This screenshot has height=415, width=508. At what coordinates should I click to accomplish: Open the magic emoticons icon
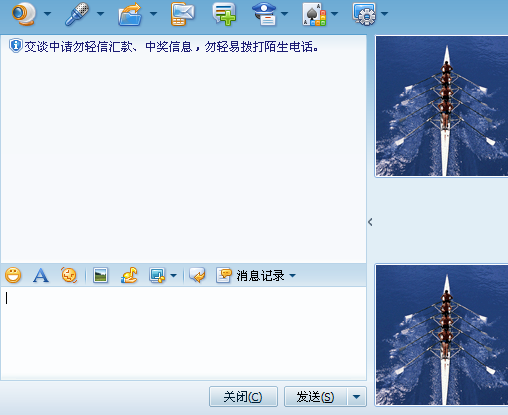click(x=69, y=275)
